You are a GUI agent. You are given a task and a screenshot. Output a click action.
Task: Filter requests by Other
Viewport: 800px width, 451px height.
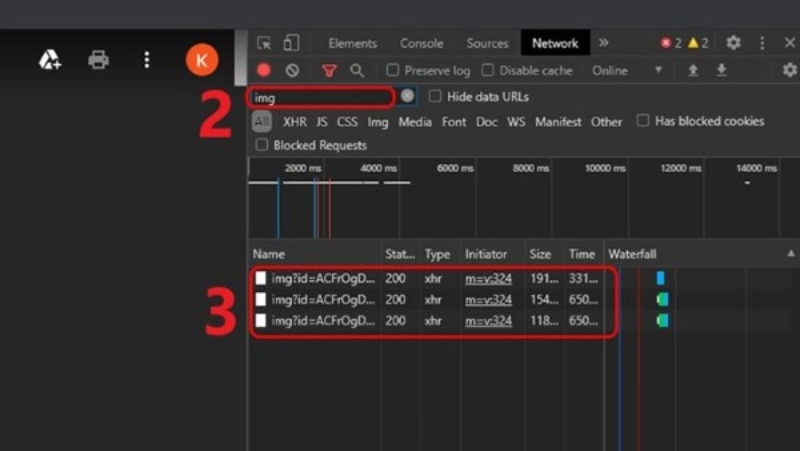[x=607, y=122]
